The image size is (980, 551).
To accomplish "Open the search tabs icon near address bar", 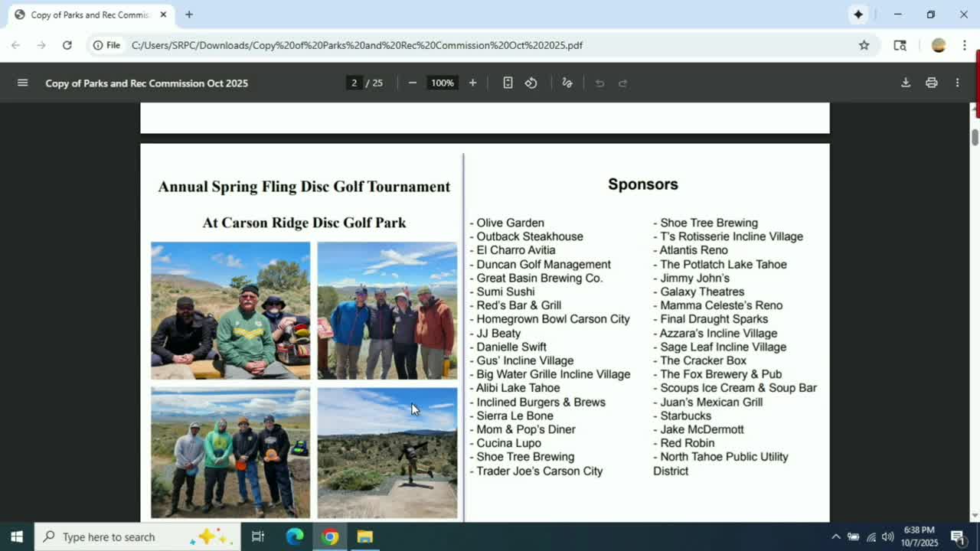I will (x=900, y=45).
